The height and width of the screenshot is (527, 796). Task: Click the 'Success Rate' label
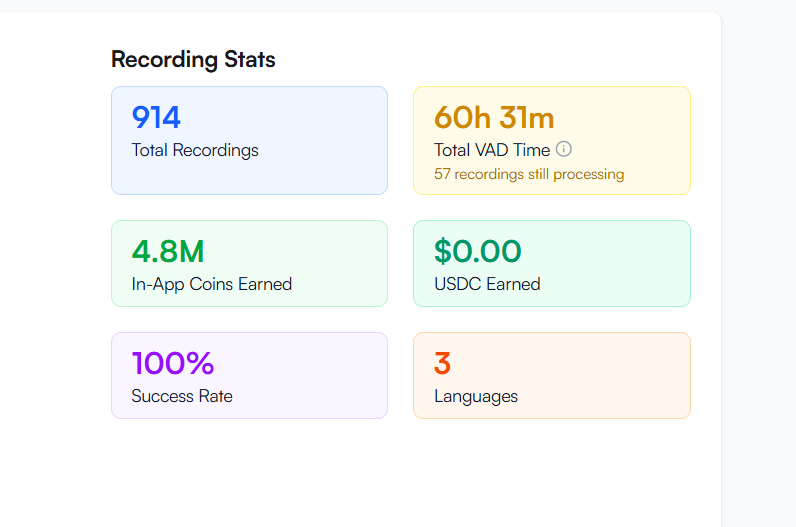point(182,396)
